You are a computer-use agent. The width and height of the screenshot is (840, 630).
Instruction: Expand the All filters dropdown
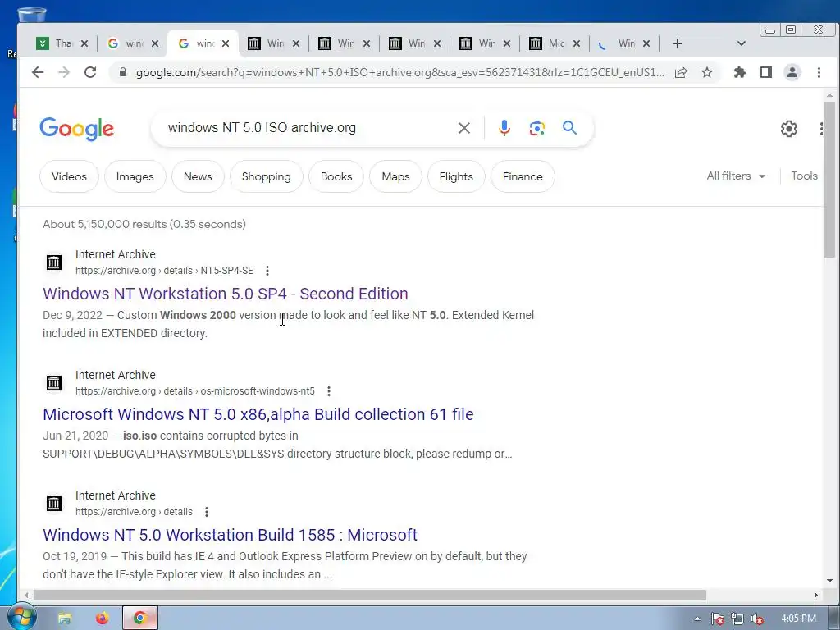(736, 176)
